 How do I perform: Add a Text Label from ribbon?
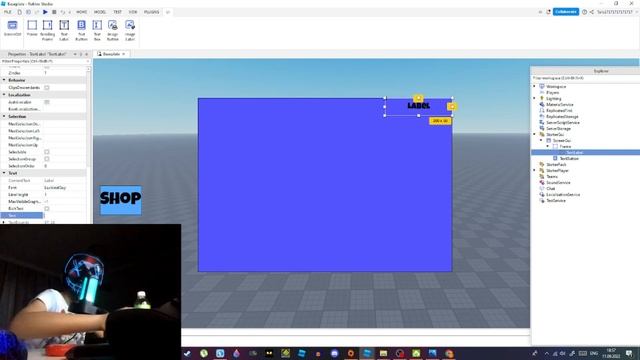coord(64,30)
